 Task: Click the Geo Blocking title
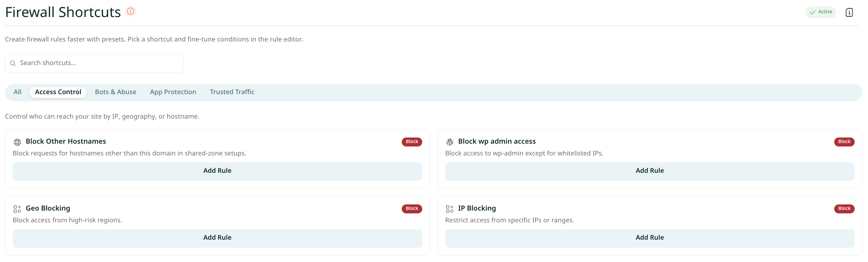click(x=48, y=208)
